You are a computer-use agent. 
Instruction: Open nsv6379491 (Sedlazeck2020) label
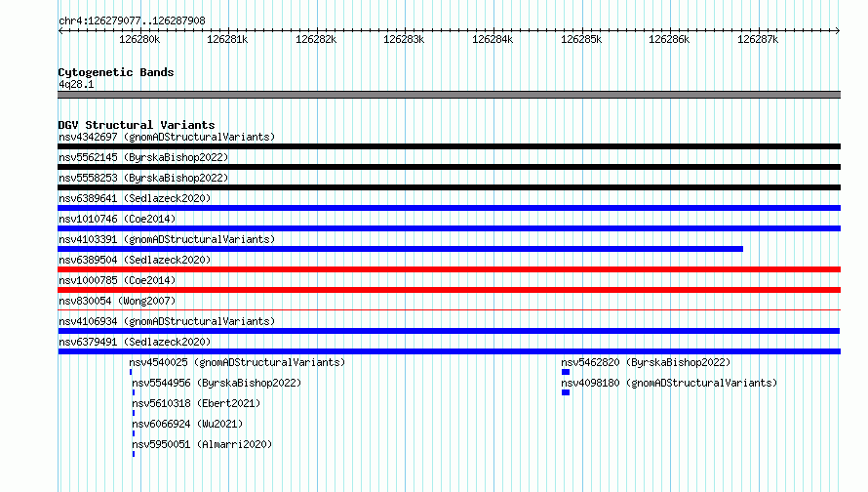135,342
